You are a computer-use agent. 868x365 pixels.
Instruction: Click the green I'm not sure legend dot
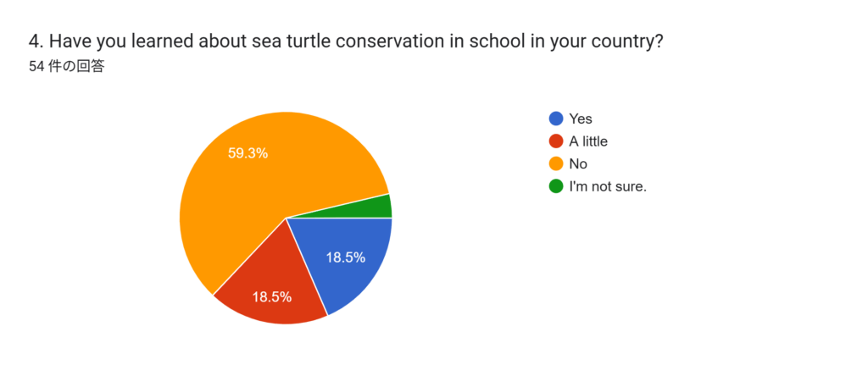[556, 186]
